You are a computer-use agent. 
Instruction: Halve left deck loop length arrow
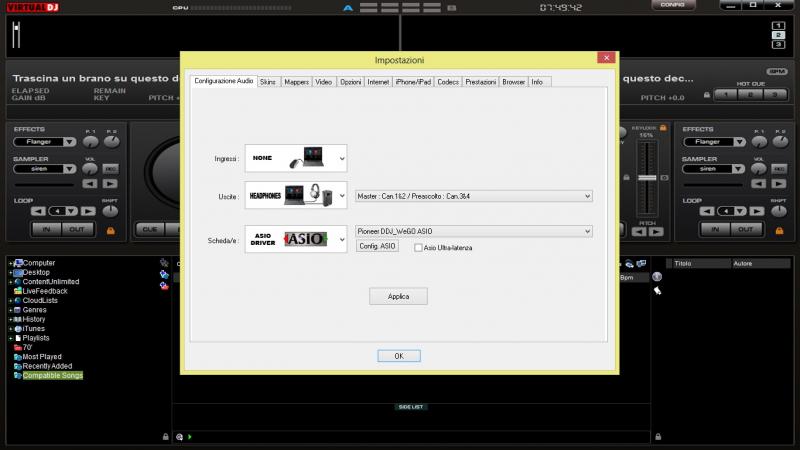[x=38, y=211]
